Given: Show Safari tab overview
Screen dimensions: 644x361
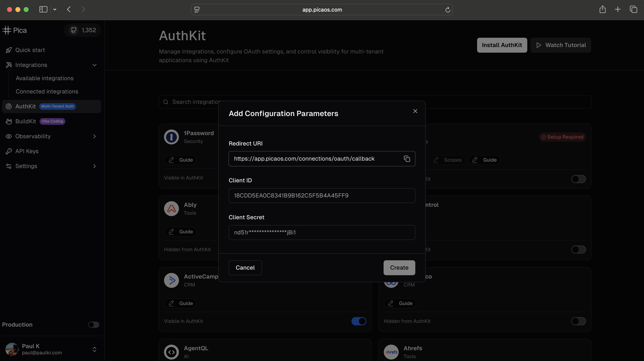Looking at the screenshot, I should point(633,10).
